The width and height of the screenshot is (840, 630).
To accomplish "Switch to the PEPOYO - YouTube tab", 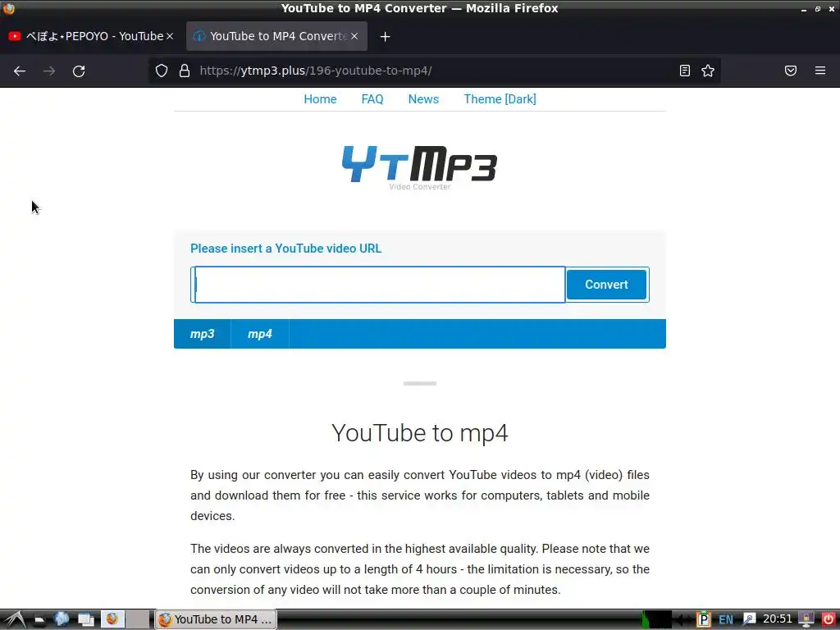I will (x=91, y=36).
